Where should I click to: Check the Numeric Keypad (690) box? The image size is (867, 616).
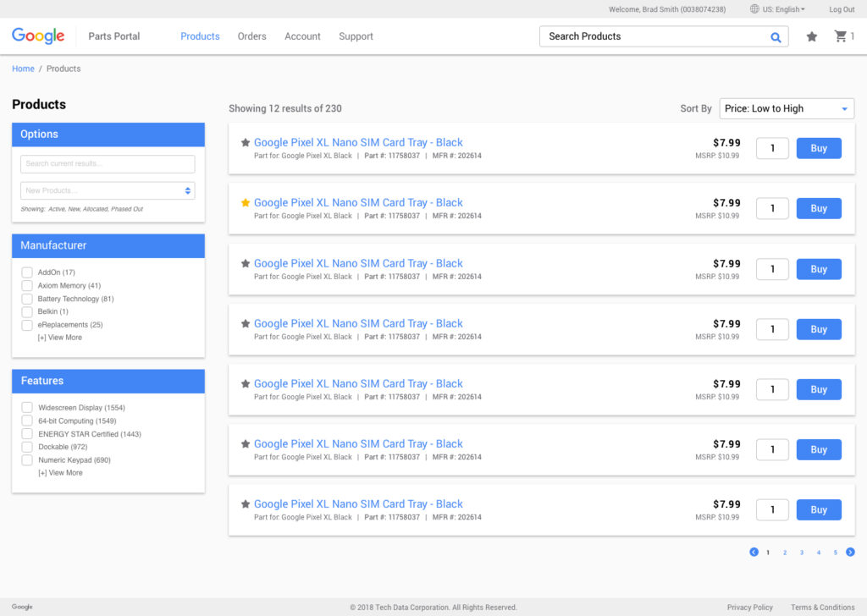tap(27, 460)
